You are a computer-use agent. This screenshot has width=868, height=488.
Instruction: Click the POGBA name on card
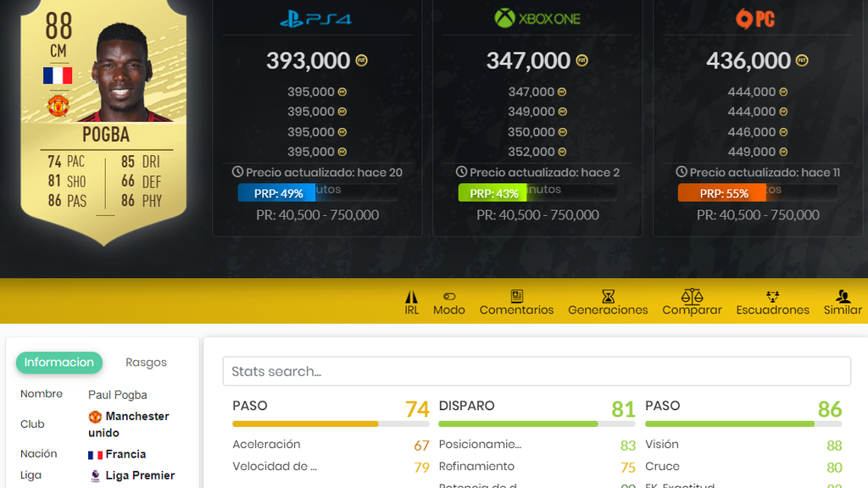(106, 135)
